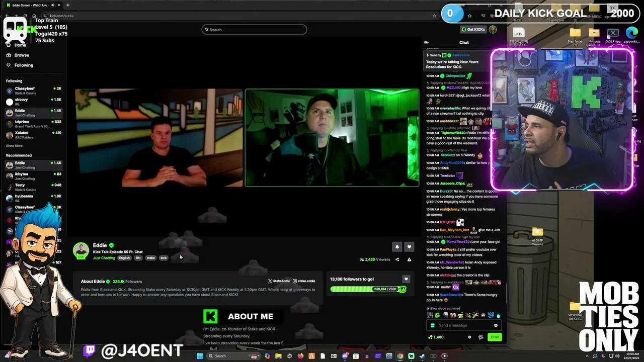The image size is (644, 362).
Task: Click the Windows taskbar search box
Action: 233,356
